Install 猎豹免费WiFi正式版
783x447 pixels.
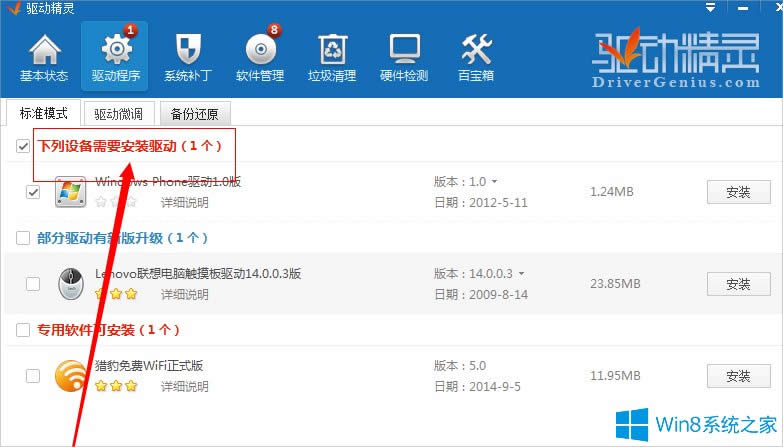pyautogui.click(x=739, y=376)
